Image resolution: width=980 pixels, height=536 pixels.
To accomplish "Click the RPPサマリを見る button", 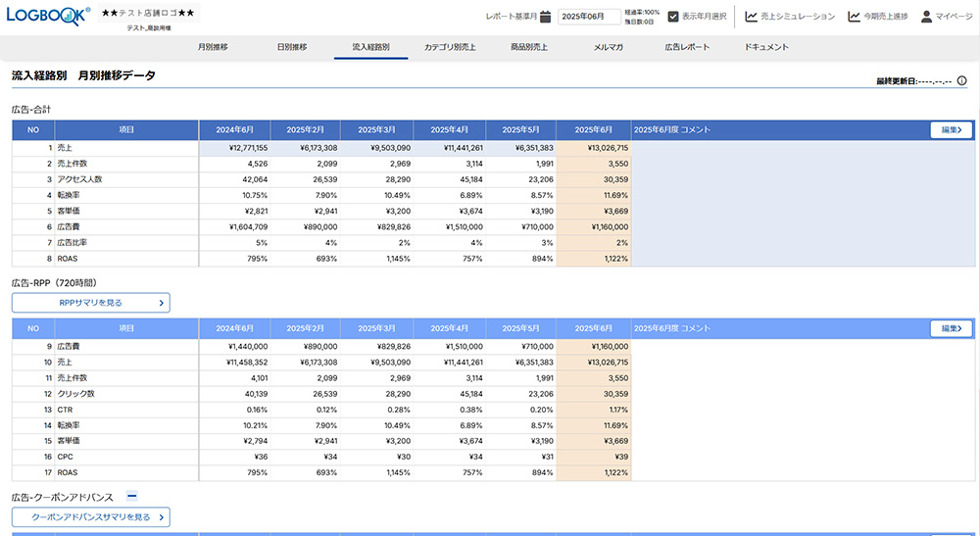I will tap(90, 303).
